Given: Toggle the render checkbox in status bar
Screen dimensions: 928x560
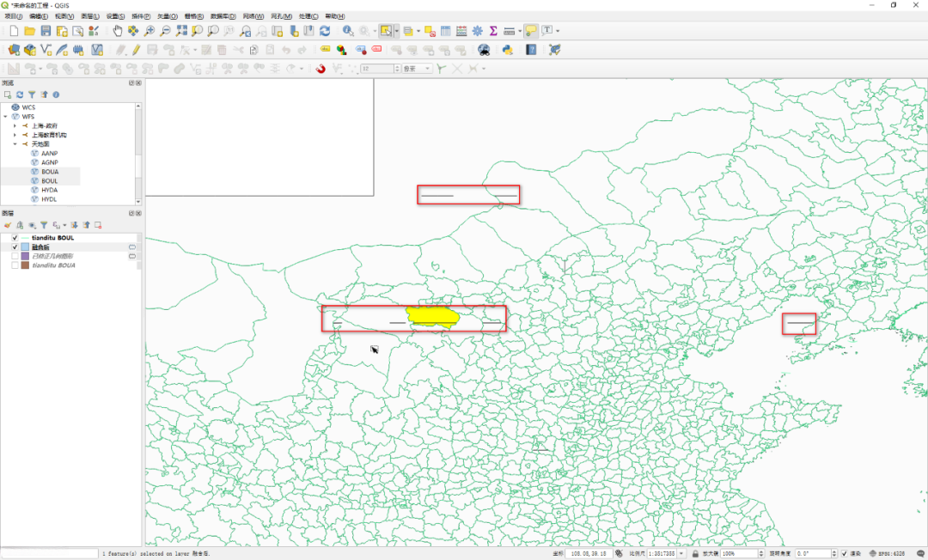Looking at the screenshot, I should [844, 553].
